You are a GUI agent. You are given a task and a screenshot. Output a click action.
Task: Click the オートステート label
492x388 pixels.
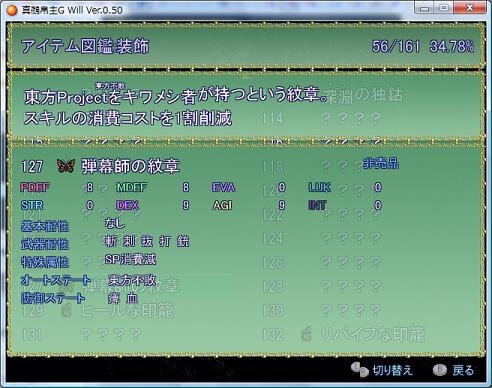point(56,280)
